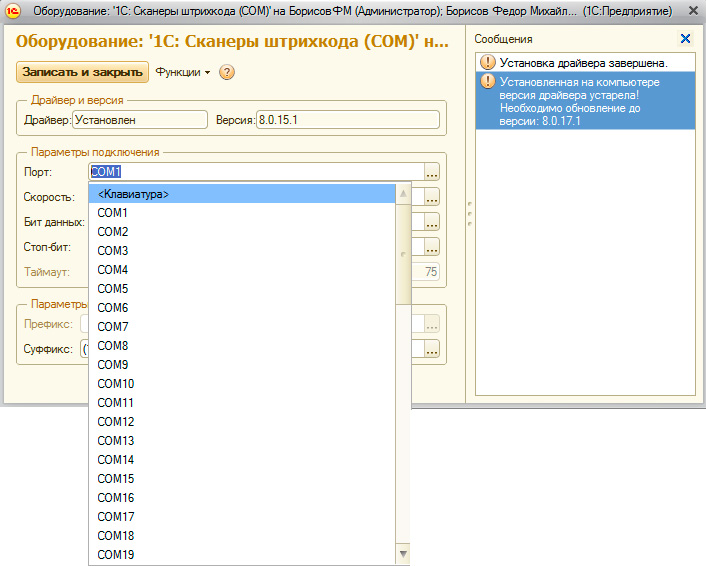The height and width of the screenshot is (566, 706).
Task: Click the port list scroll-down arrow
Action: [x=403, y=554]
